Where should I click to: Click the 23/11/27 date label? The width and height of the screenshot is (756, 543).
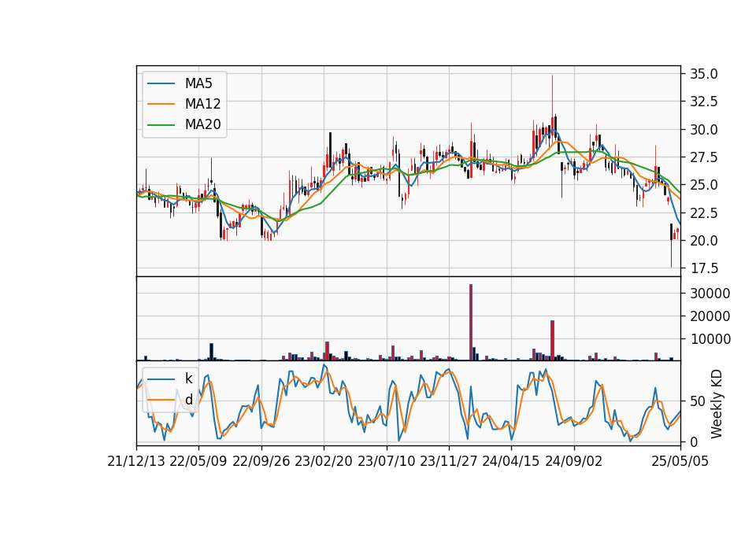[449, 461]
